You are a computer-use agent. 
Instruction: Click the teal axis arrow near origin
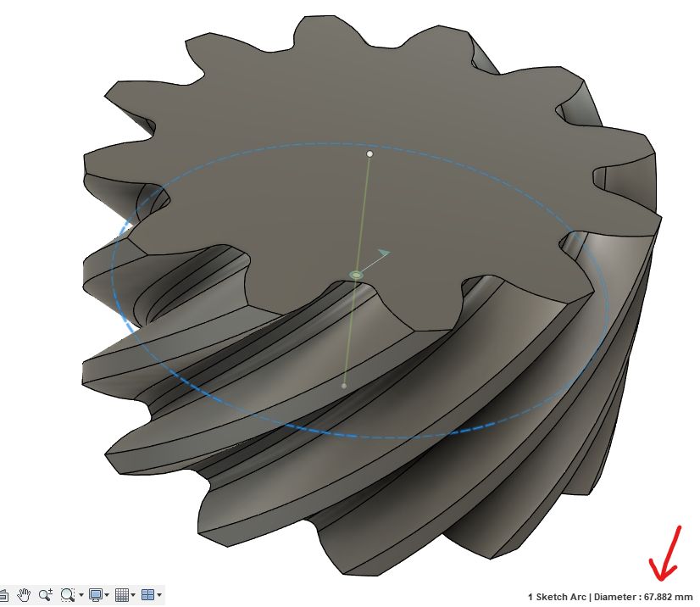pos(384,253)
